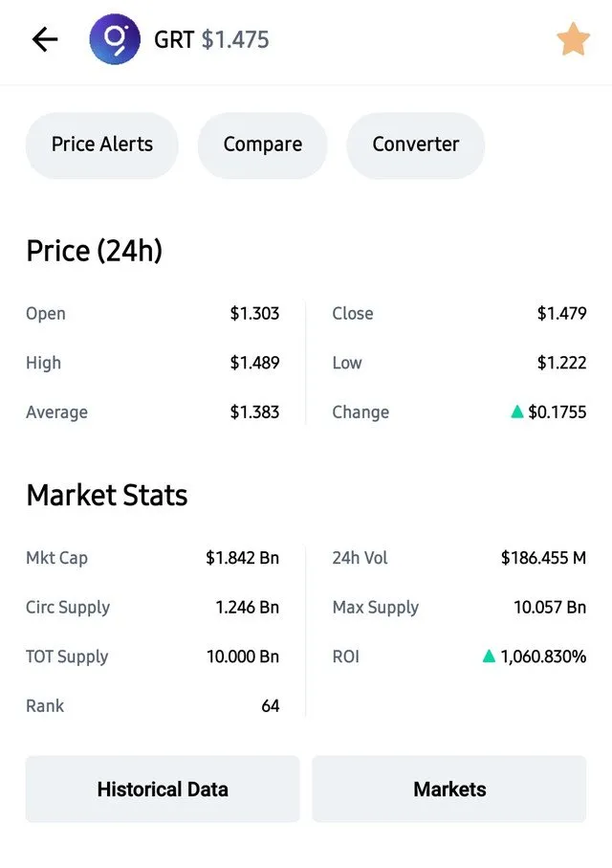Tap the High price $1.489
This screenshot has width=612, height=868.
254,363
